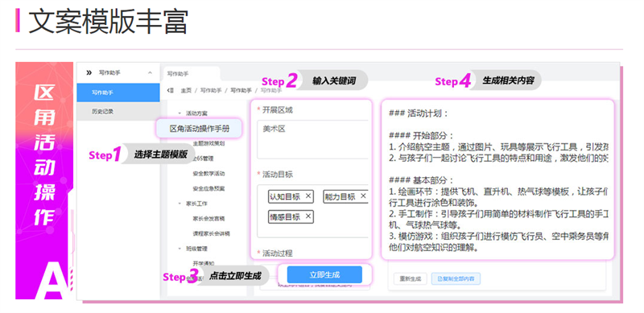
Task: Click the double-arrow icon beside 写作助手 sidebar header
Action: coord(89,72)
